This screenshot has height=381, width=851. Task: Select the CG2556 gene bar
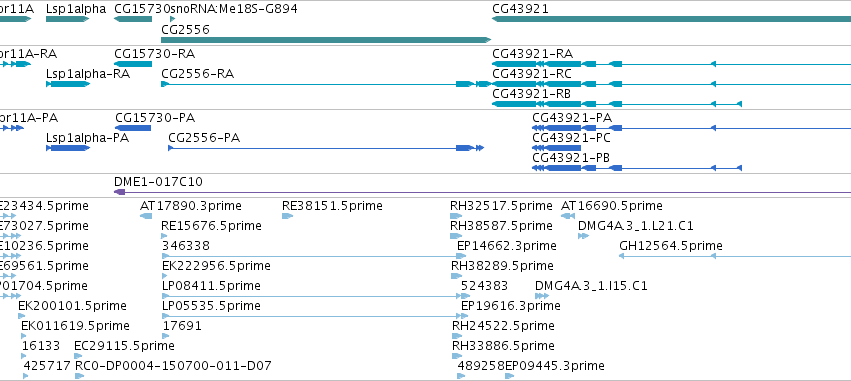326,40
